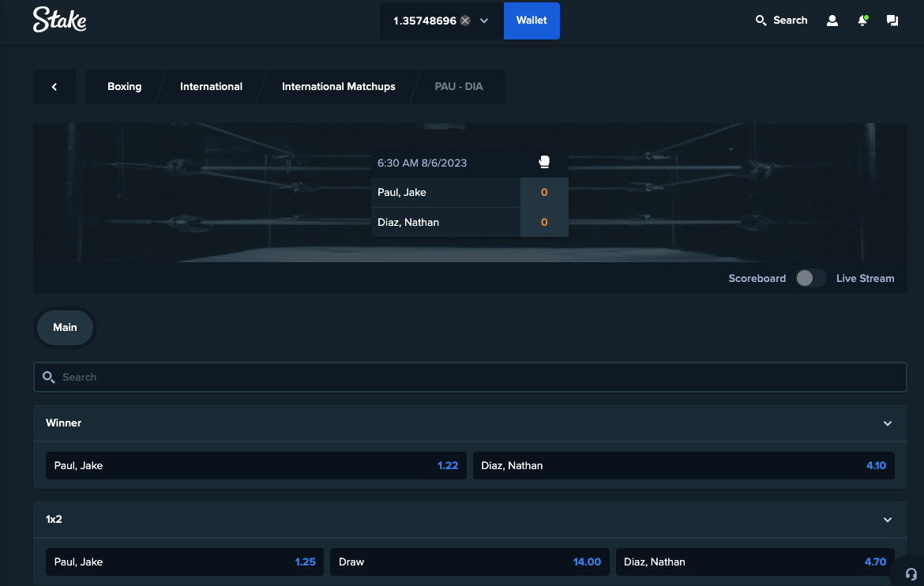Click the match time 6:30 AM 8/6/2023
This screenshot has height=586, width=924.
[422, 163]
